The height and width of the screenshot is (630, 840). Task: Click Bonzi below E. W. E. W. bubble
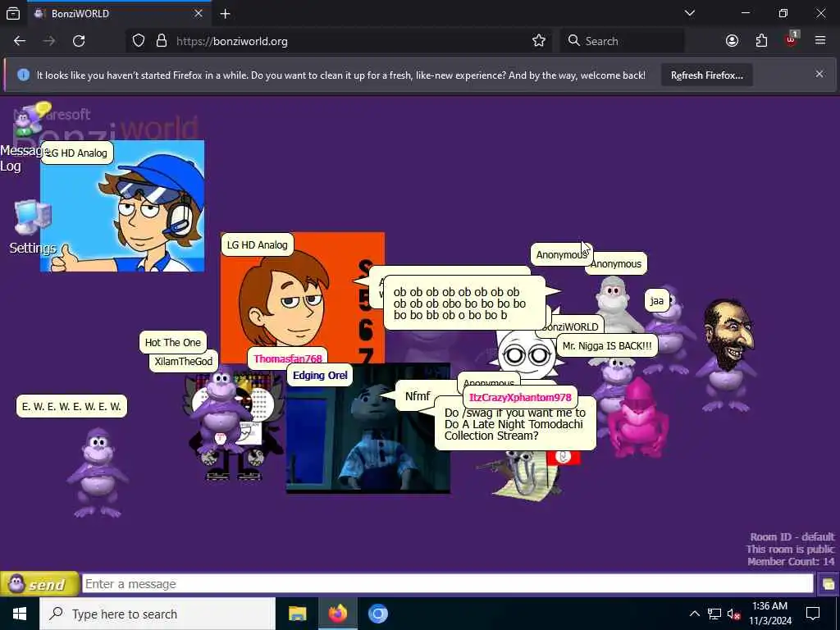(x=98, y=472)
